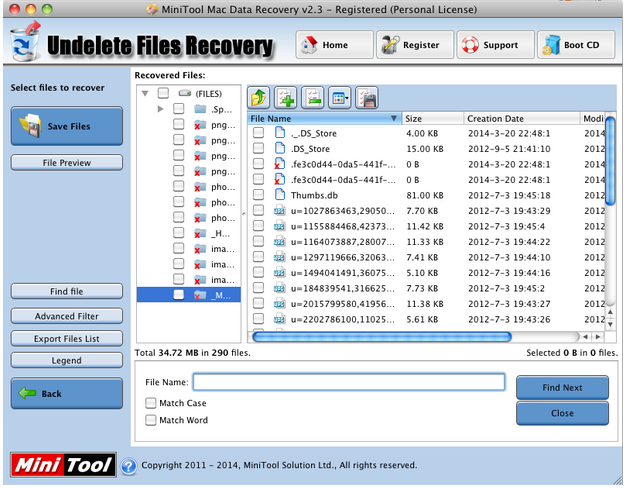Check the _H... folder checkbox
This screenshot has height=488, width=626.
(178, 233)
